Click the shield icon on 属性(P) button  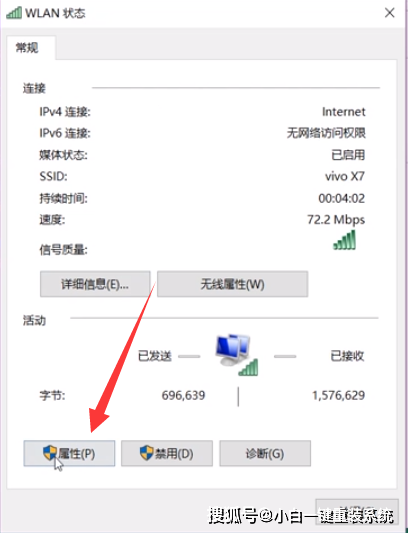[50, 453]
